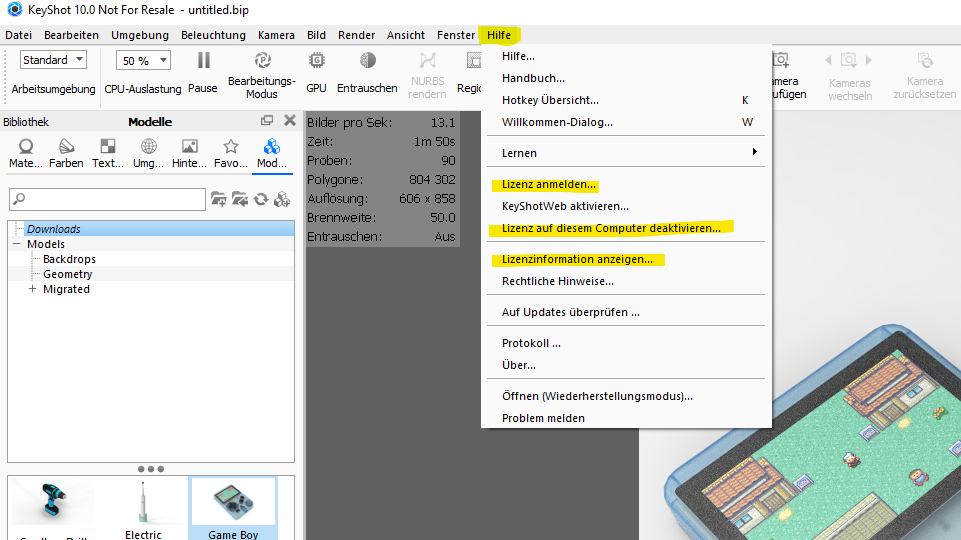Open Arbeitsumgebung Standard dropdown
This screenshot has width=961, height=540.
pos(53,59)
